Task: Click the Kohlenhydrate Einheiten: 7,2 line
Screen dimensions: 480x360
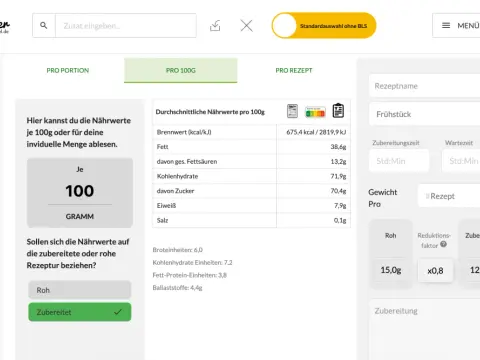Action: tap(193, 262)
